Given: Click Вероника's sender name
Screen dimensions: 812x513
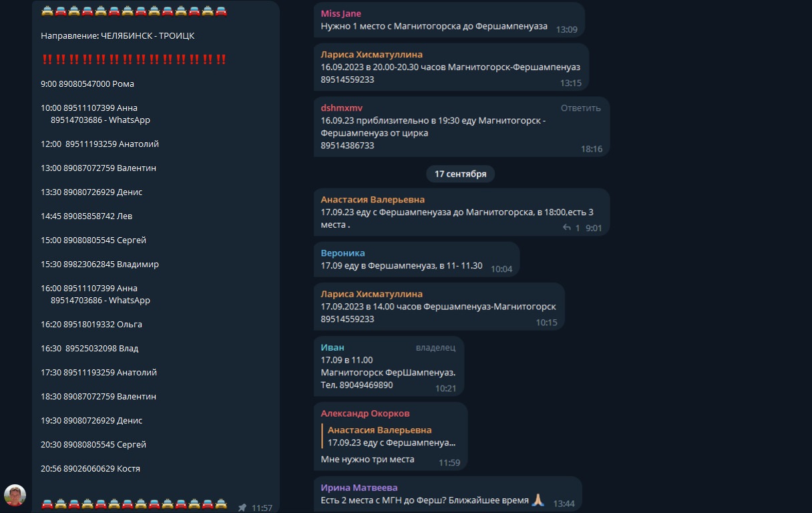Looking at the screenshot, I should coord(343,253).
